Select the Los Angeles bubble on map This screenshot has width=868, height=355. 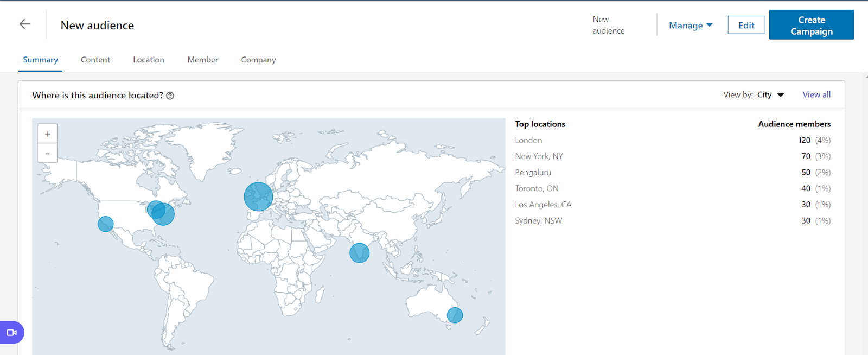(105, 224)
